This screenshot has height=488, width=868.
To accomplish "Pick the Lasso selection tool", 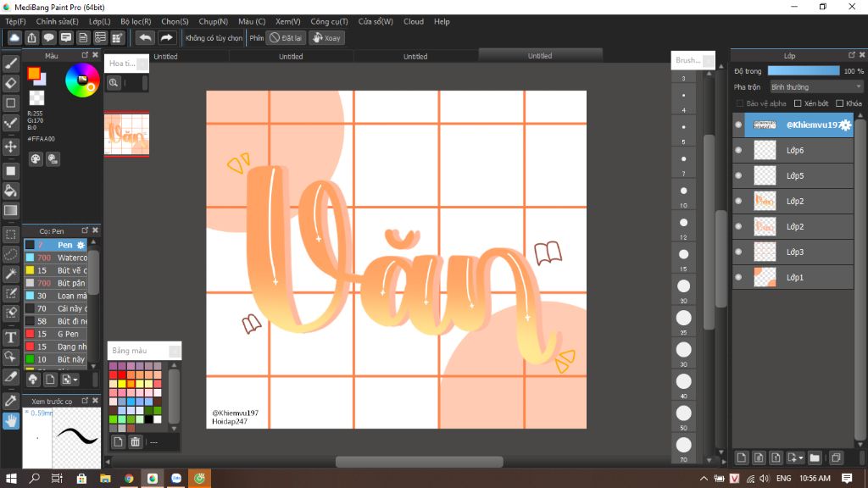I will click(x=10, y=254).
